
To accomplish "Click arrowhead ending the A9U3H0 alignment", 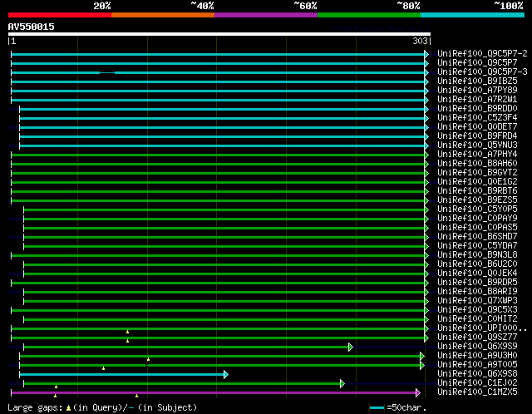I will 422,357.
